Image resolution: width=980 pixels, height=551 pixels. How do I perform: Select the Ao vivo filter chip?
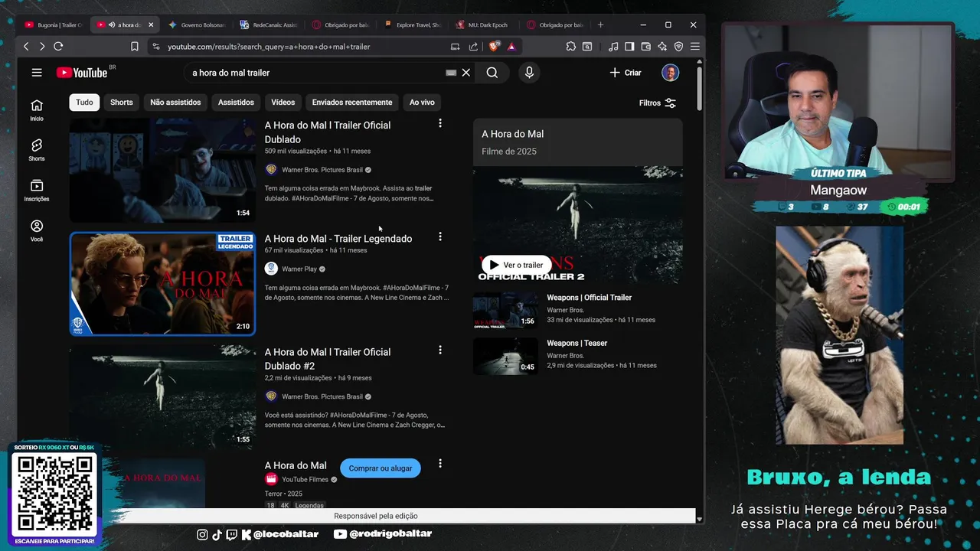pos(422,102)
